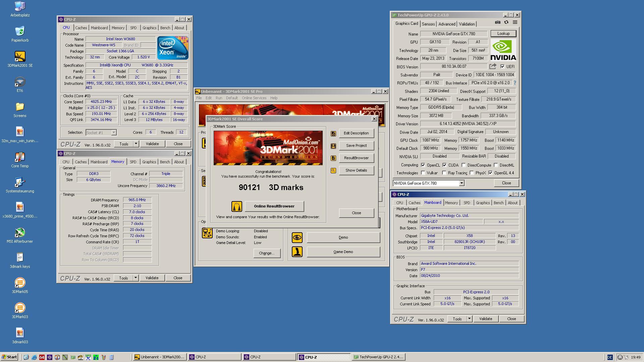
Task: Click the Show Details button
Action: tap(356, 171)
